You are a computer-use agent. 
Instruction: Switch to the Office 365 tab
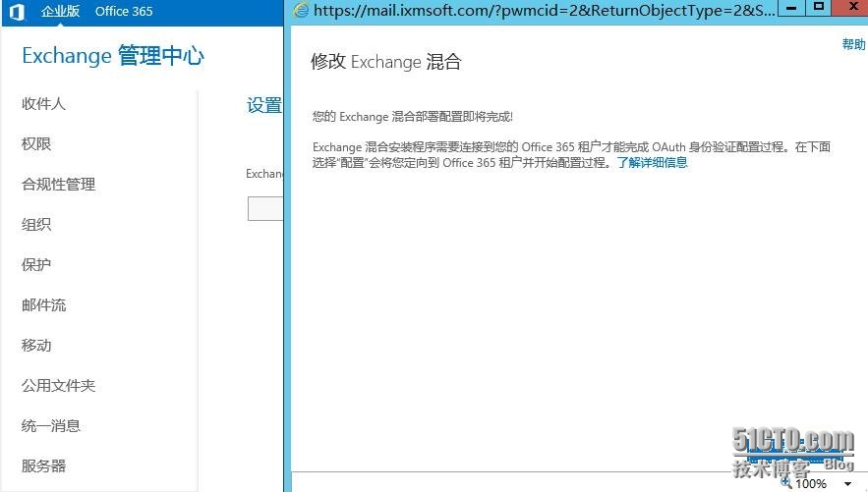(x=124, y=11)
